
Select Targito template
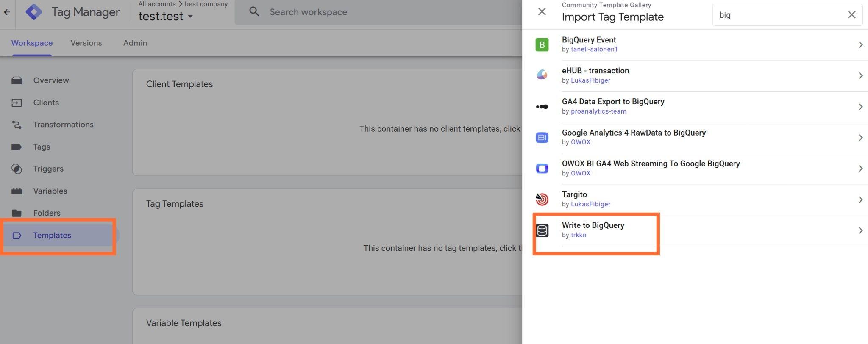[574, 194]
